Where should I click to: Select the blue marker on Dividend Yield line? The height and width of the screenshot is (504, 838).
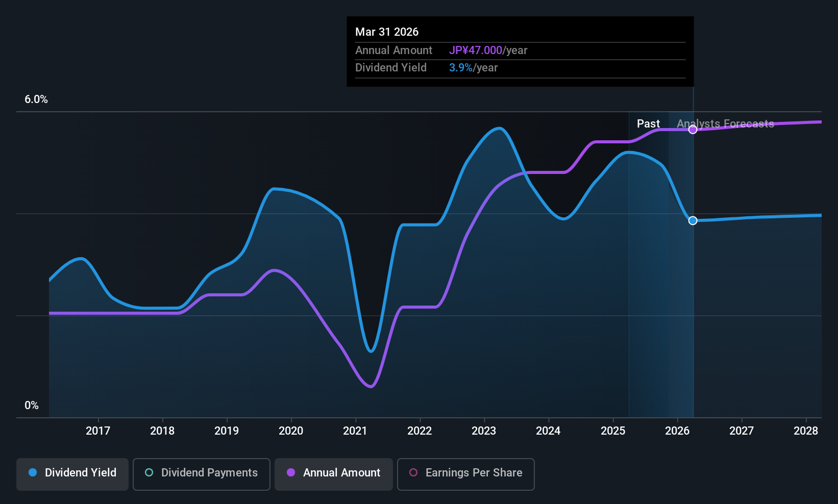693,221
